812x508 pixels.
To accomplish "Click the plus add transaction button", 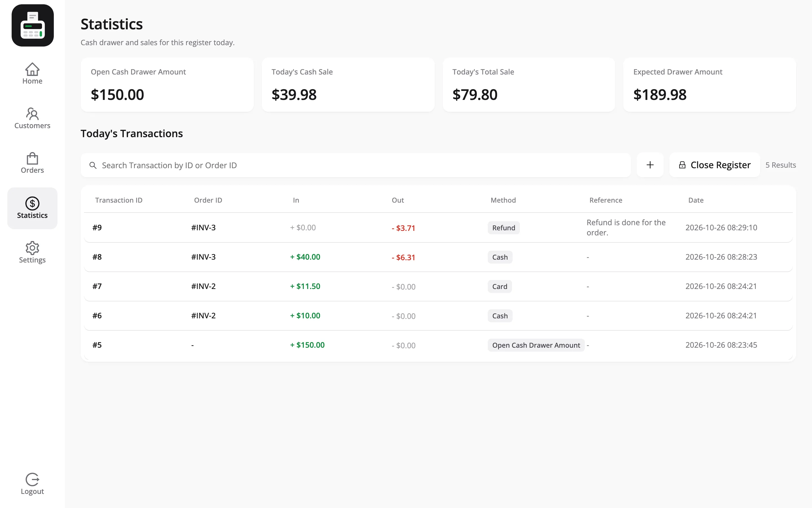I will pos(650,165).
